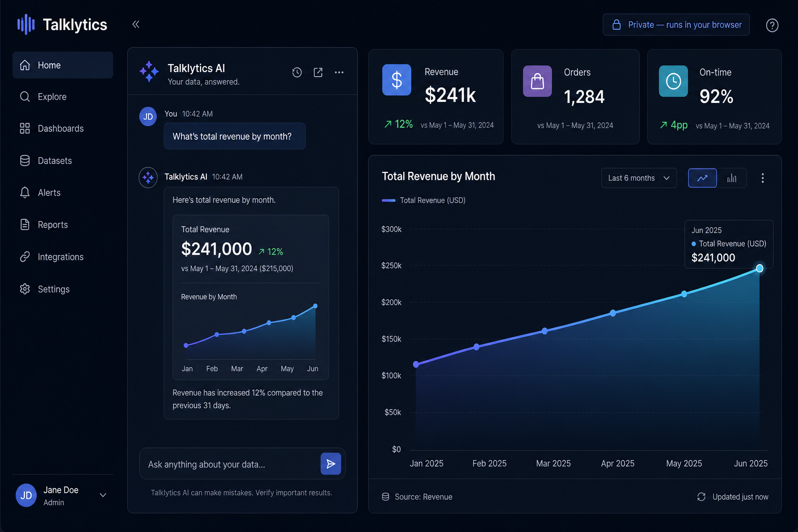Click the lock icon in privacy badge

pos(617,25)
